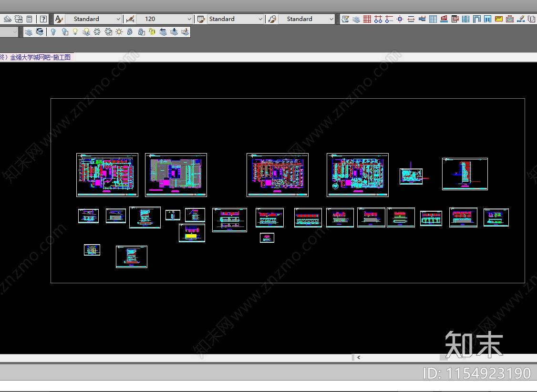537x392 pixels.
Task: Select the gray-hatched floor plan sheet
Action: click(176, 175)
